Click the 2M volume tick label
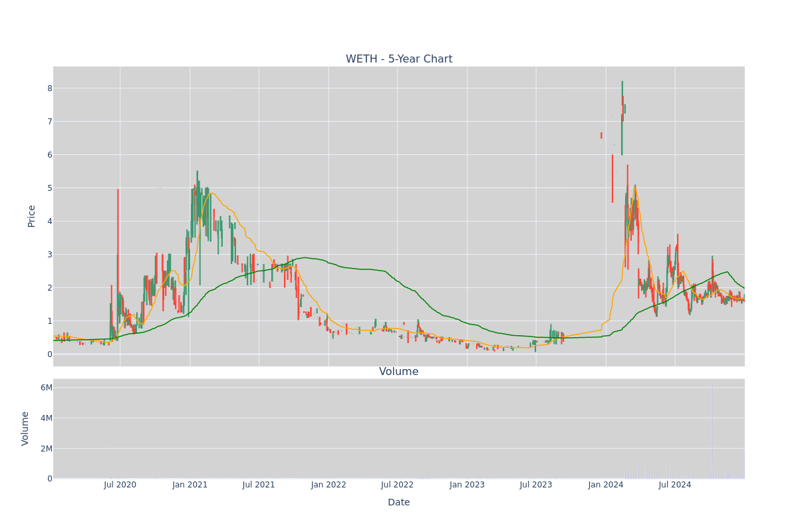This screenshot has height=532, width=798. point(46,449)
